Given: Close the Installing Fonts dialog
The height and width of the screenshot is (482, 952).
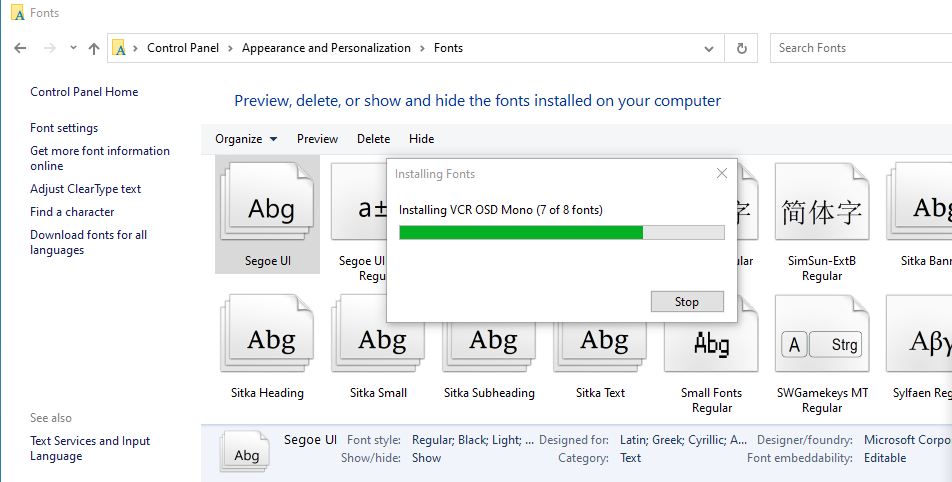Looking at the screenshot, I should click(722, 174).
